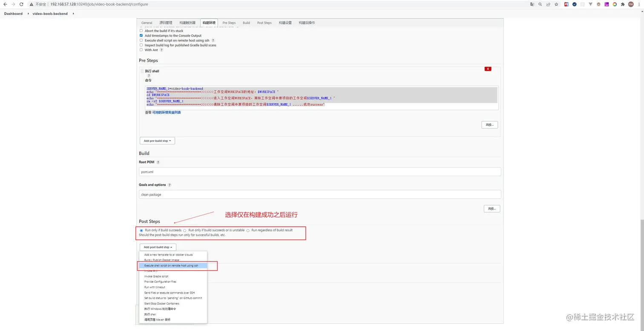Image resolution: width=644 pixels, height=331 pixels.
Task: Open the 'me' browser profile avatar
Action: pyautogui.click(x=631, y=4)
